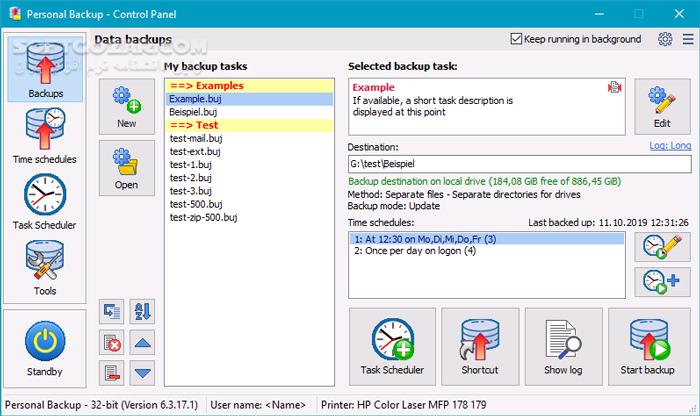
Task: Click Show log button
Action: (x=563, y=346)
